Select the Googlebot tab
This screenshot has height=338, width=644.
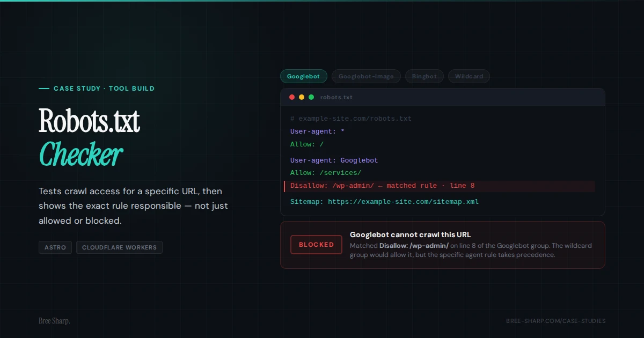303,76
